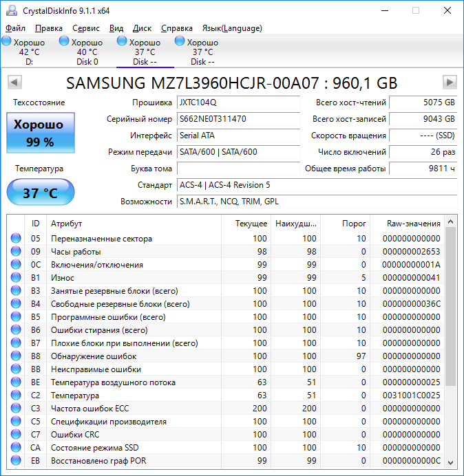The height and width of the screenshot is (476, 464).
Task: Open the Язык(Language) menu
Action: click(232, 28)
